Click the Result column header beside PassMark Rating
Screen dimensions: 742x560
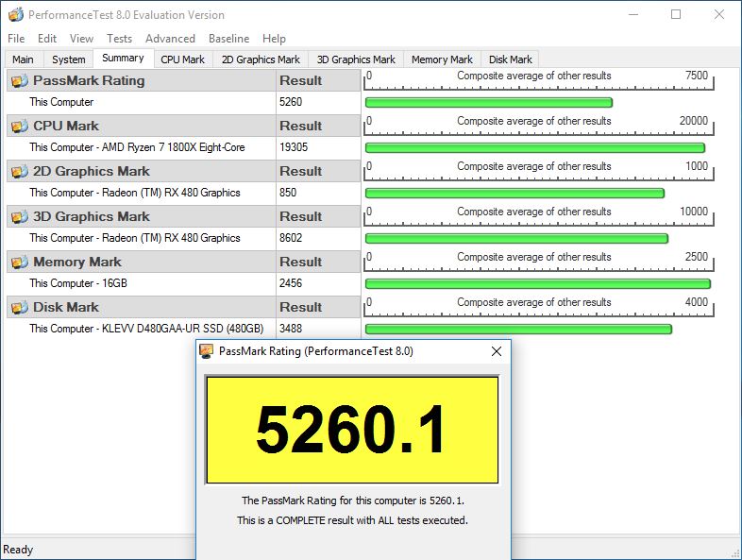[318, 80]
